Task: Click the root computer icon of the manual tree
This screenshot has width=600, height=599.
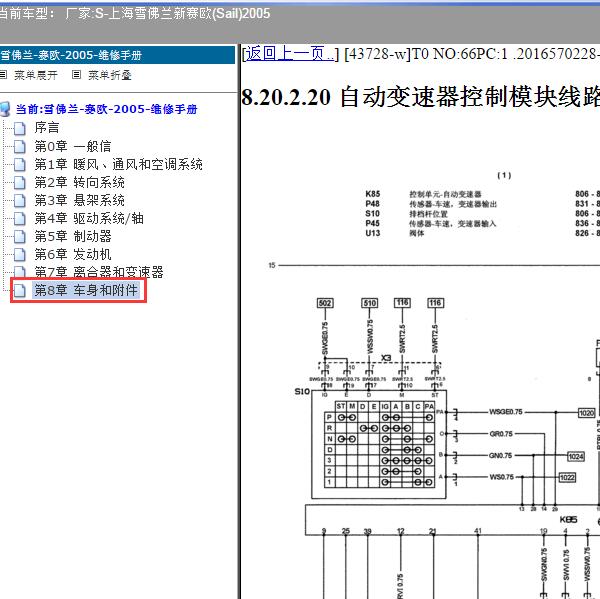Action: click(x=5, y=109)
